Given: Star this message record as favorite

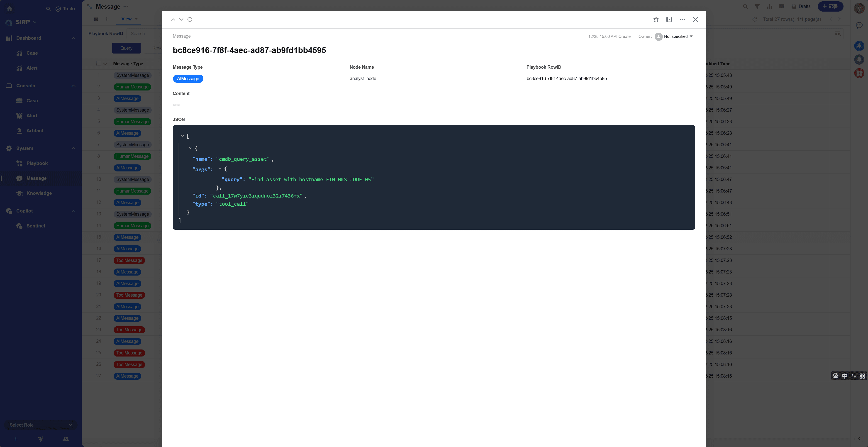Looking at the screenshot, I should pos(656,20).
